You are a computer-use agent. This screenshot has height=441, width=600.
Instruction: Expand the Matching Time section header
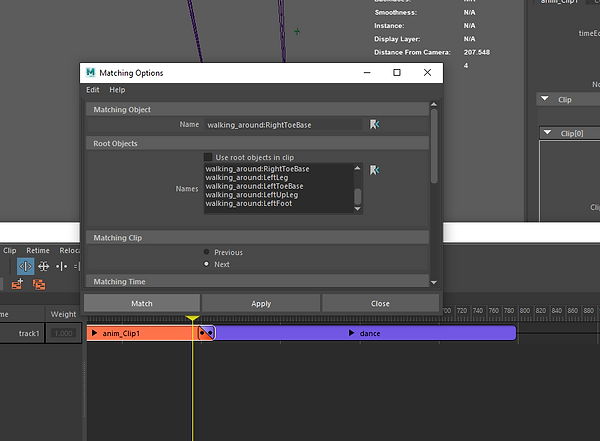(x=257, y=281)
